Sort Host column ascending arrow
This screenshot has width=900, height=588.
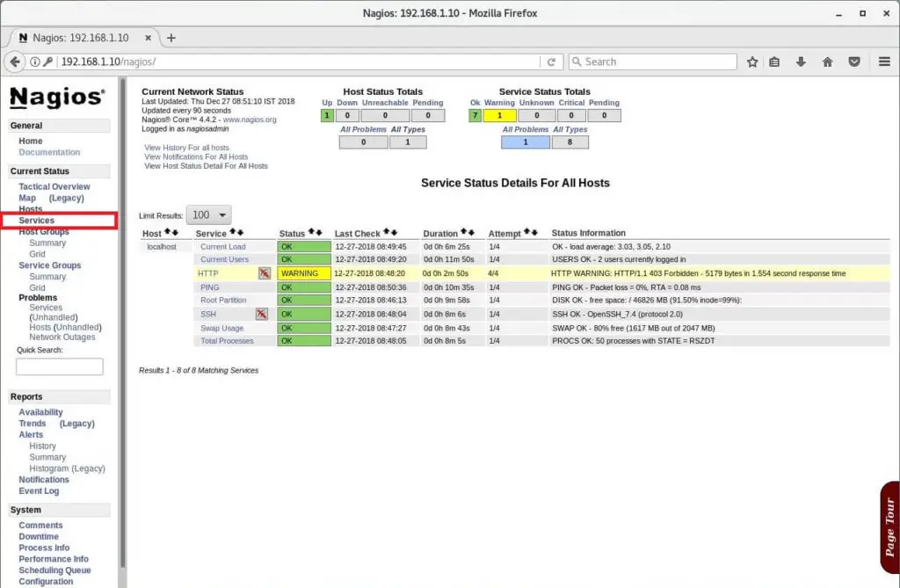tap(168, 231)
